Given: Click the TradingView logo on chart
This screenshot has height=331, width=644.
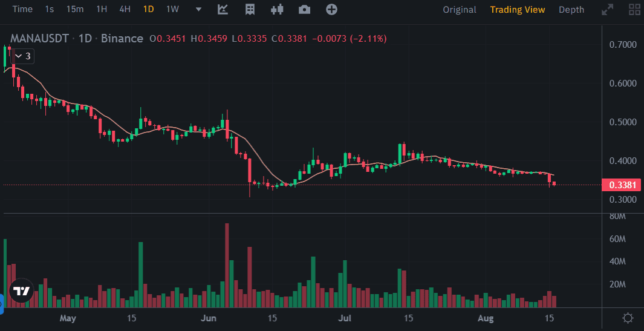Looking at the screenshot, I should point(22,291).
